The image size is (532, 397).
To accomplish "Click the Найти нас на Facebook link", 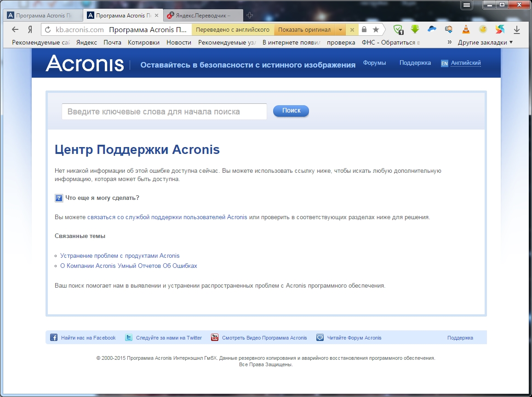I will [88, 338].
